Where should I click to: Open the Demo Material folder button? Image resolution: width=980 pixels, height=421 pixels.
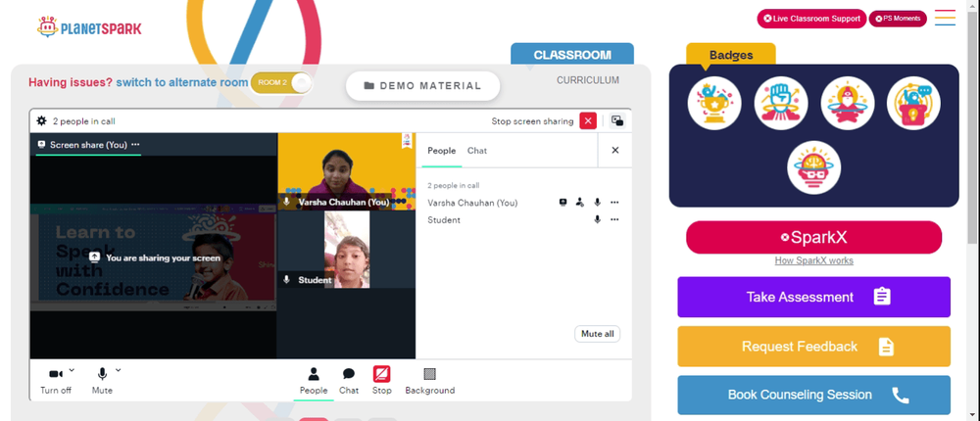(423, 86)
